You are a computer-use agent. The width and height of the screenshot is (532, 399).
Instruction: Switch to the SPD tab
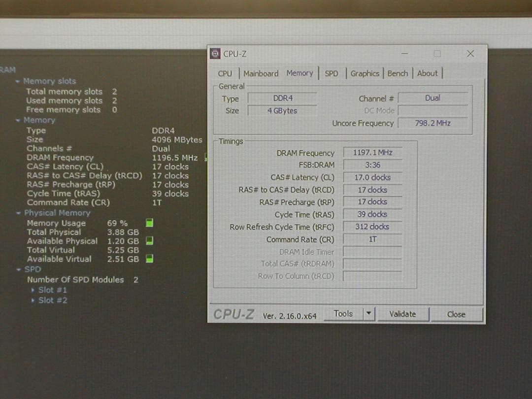(x=332, y=73)
